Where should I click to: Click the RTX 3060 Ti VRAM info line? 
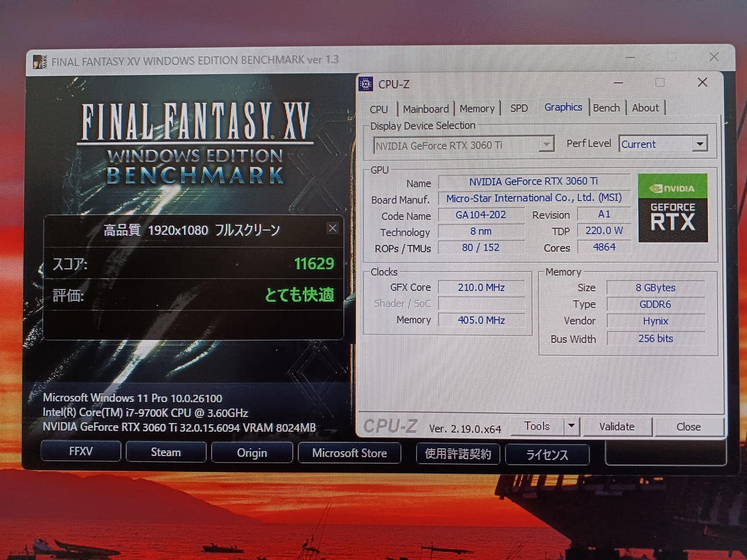point(179,427)
